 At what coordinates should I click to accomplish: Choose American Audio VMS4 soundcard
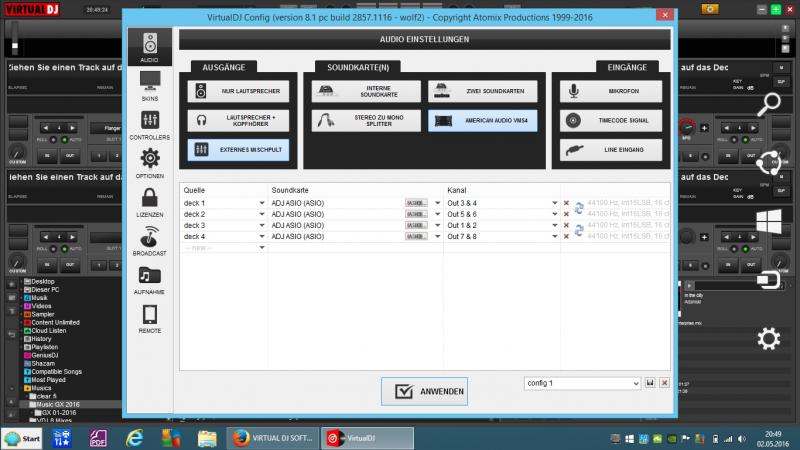click(483, 120)
